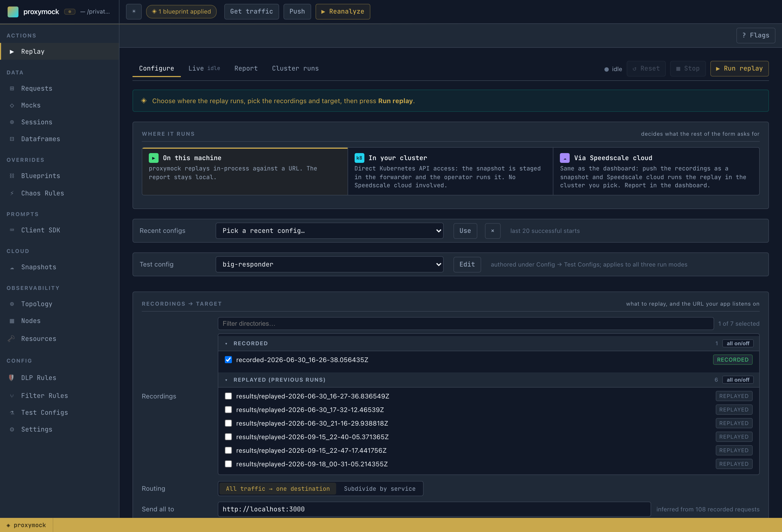Open DLP Rules via its shield icon

tap(11, 378)
